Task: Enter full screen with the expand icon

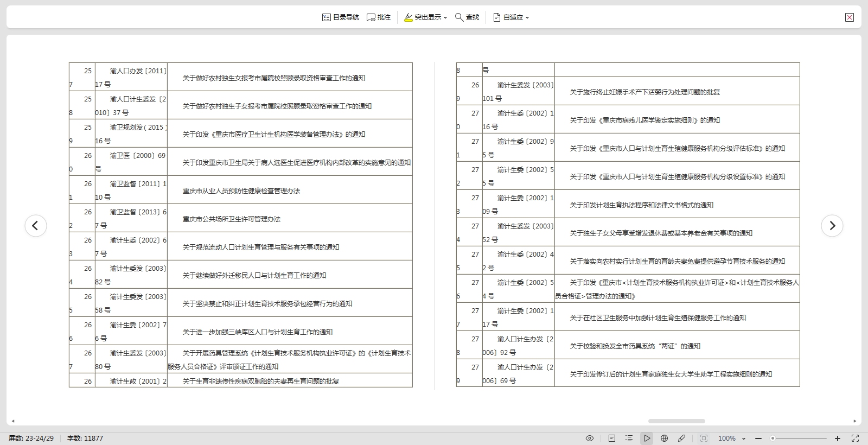Action: click(x=855, y=438)
